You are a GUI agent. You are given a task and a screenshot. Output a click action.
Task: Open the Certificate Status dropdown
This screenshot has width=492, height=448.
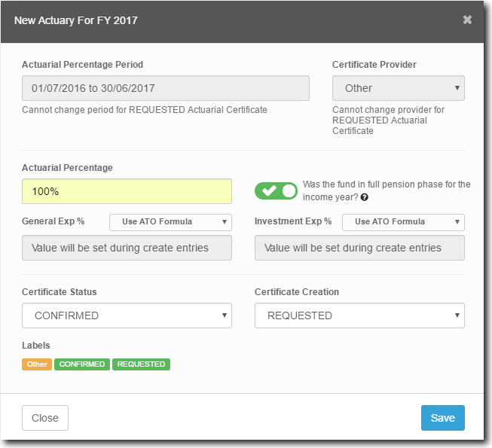[127, 315]
